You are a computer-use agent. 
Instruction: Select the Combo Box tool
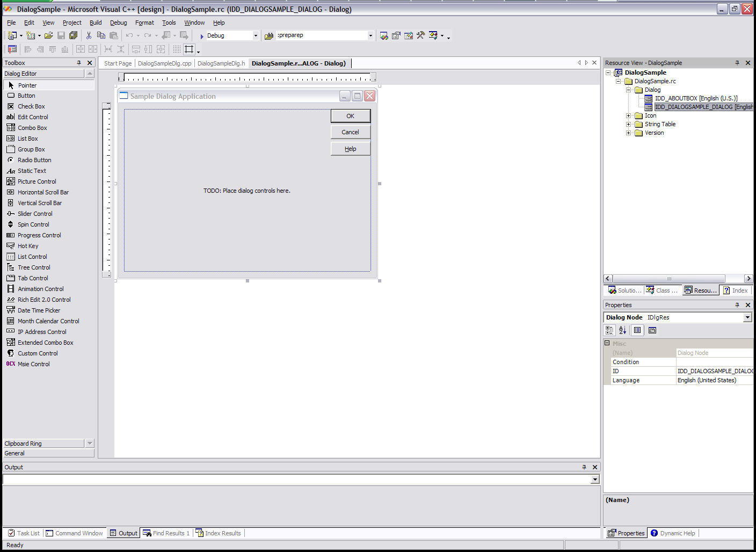click(49, 128)
